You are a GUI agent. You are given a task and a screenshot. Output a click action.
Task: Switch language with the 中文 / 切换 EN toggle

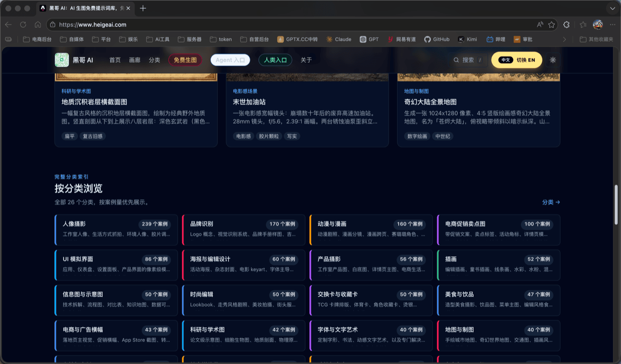click(516, 60)
